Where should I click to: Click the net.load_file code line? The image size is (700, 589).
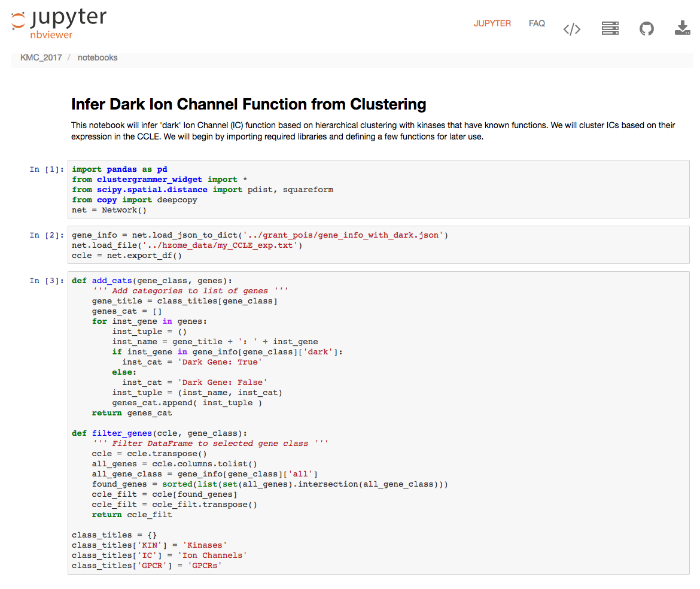pos(187,245)
